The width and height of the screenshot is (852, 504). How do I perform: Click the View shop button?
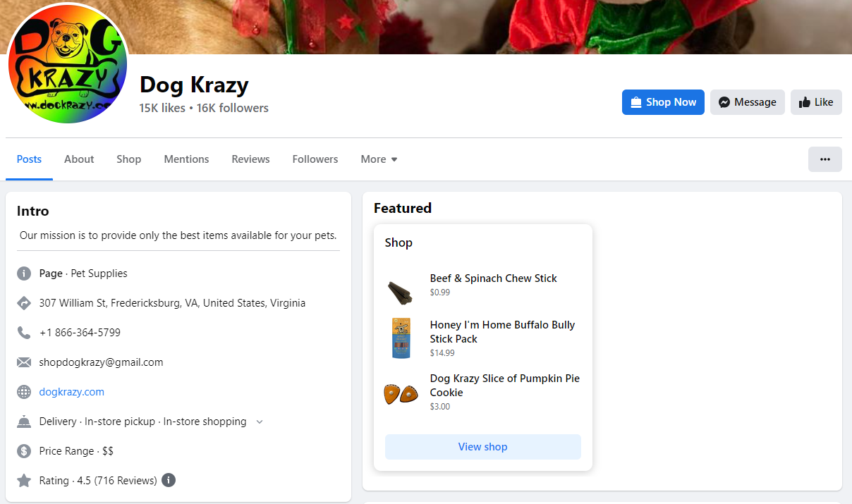[x=482, y=446]
